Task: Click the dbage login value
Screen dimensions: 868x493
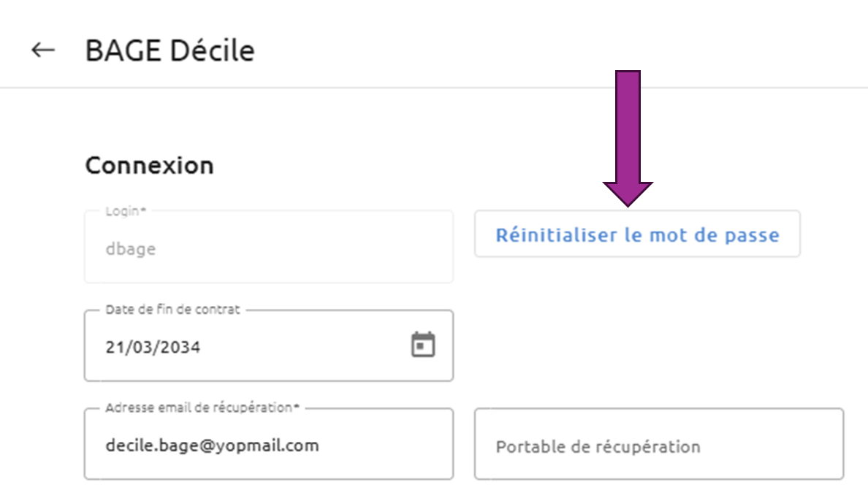Action: coord(131,249)
